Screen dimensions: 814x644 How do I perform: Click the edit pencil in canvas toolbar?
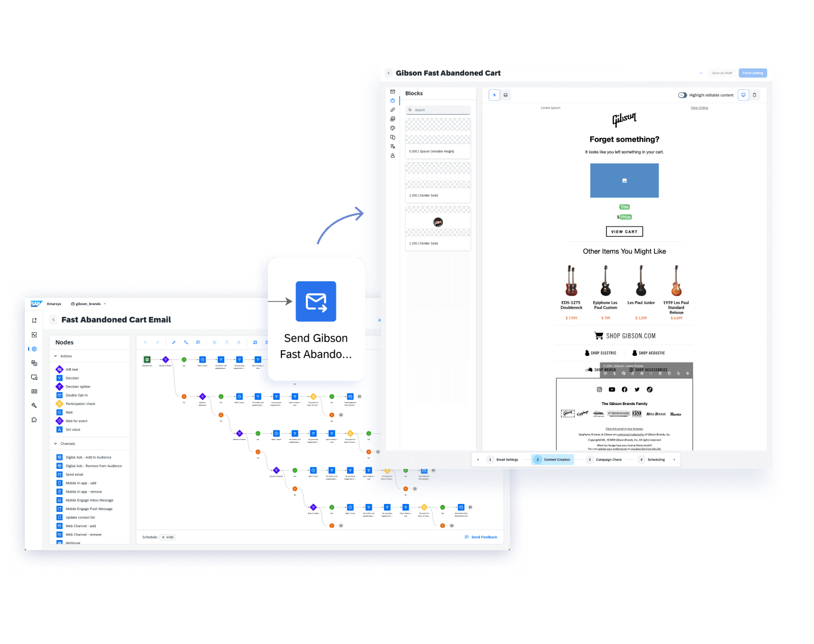pyautogui.click(x=174, y=342)
